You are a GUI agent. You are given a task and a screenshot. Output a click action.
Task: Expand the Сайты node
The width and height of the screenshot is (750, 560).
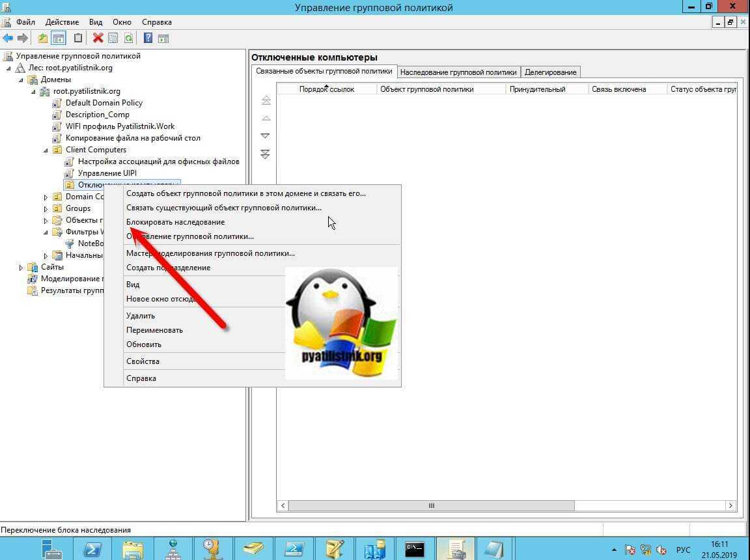click(21, 268)
